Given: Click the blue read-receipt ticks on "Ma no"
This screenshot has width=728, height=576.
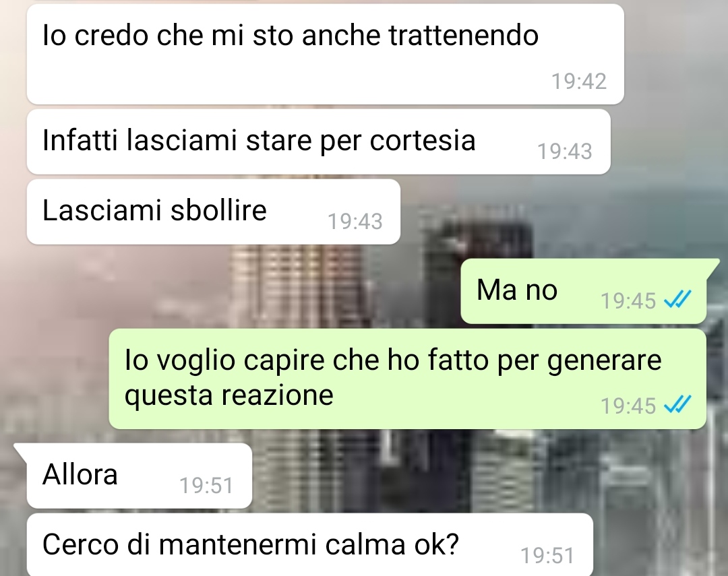Looking at the screenshot, I should pos(677,299).
